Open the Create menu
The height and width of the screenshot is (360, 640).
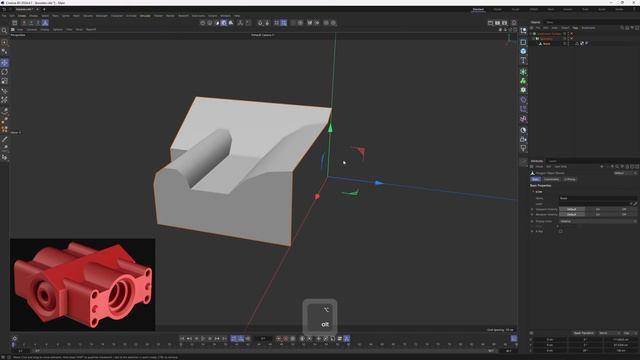click(22, 16)
